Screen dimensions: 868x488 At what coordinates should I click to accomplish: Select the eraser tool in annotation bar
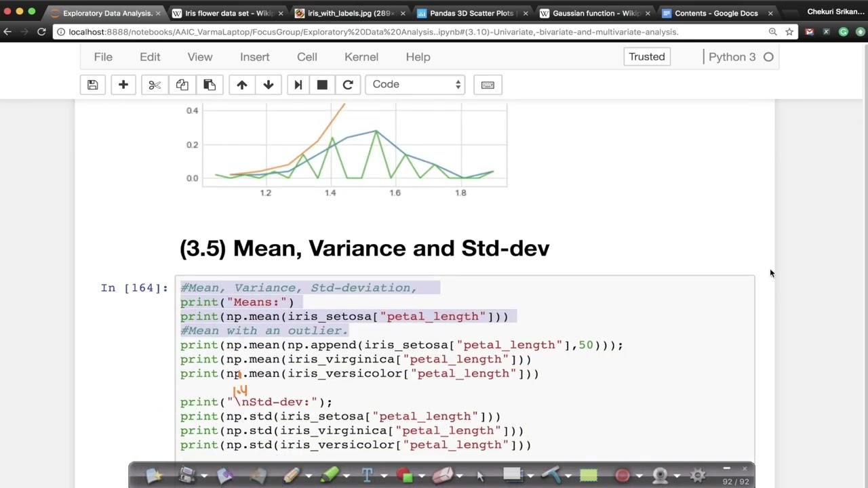pos(442,476)
